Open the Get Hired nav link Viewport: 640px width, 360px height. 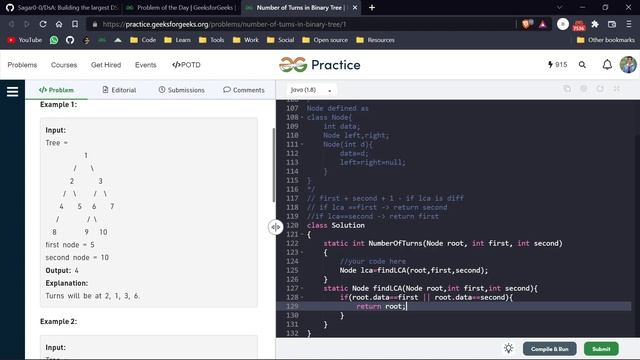pos(106,65)
